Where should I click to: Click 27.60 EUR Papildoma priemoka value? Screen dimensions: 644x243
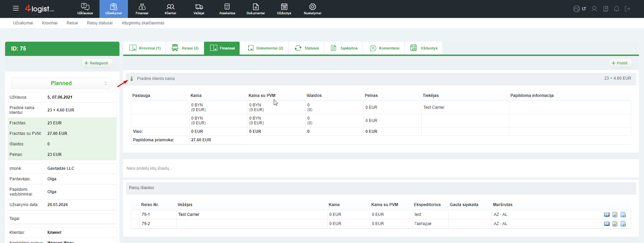(x=201, y=140)
